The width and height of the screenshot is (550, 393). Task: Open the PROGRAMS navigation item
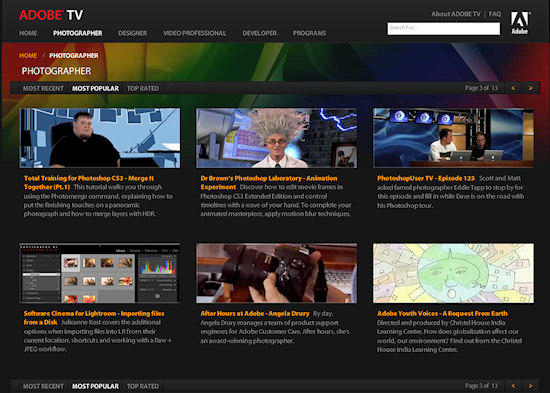point(309,33)
